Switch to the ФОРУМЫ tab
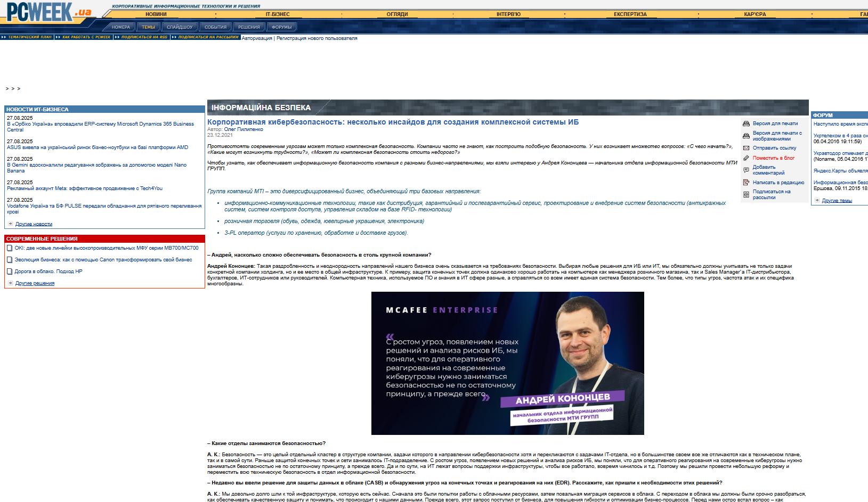 tap(282, 27)
